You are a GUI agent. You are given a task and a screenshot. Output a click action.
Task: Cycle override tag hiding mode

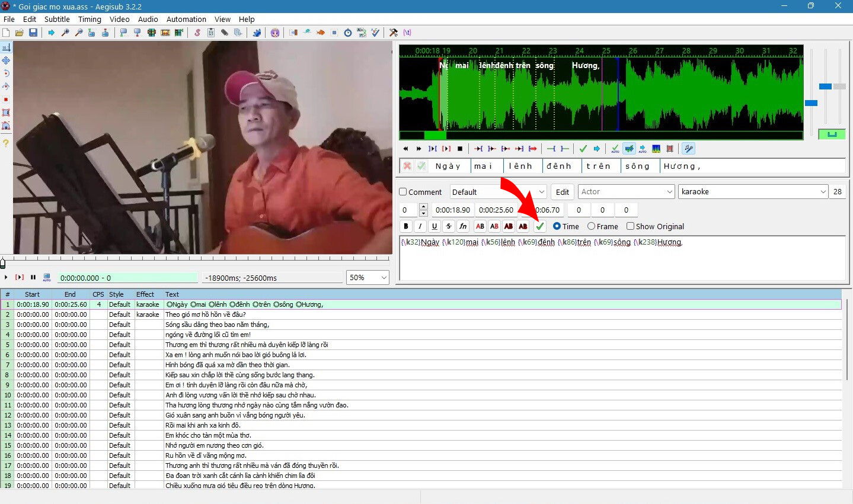[407, 33]
